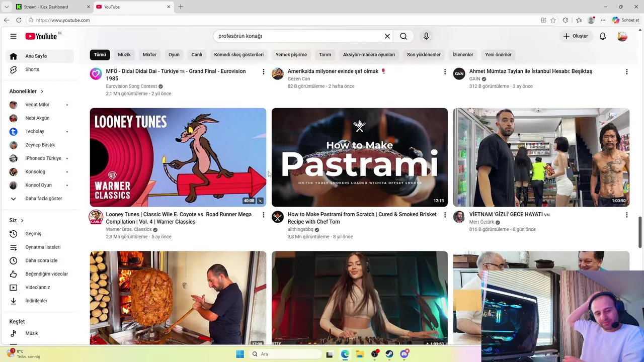Open İndirilenler downloads
This screenshot has height=362, width=644.
point(40,301)
